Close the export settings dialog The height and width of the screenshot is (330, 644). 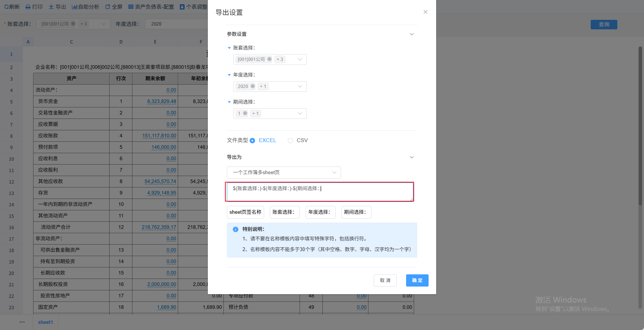click(x=425, y=12)
